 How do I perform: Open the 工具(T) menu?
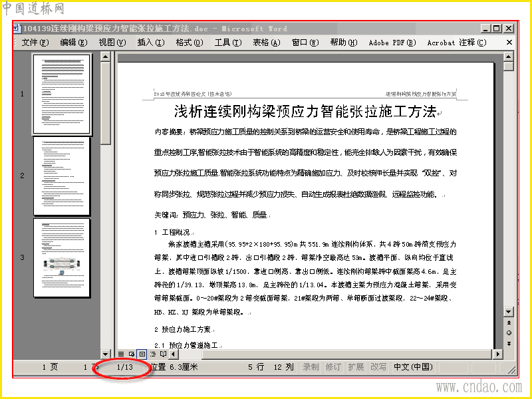(228, 43)
